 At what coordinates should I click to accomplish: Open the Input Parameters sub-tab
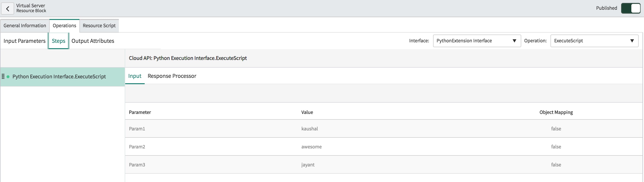click(x=25, y=41)
